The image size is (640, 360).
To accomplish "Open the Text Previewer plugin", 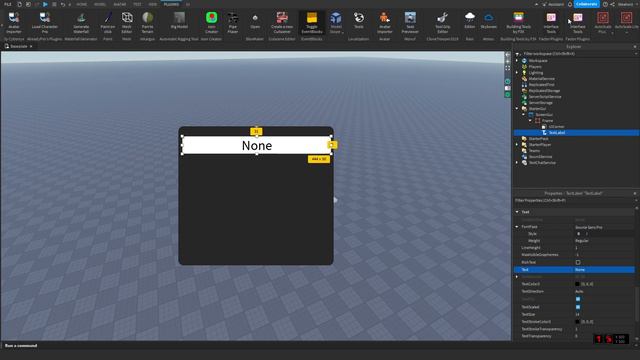I will [410, 22].
